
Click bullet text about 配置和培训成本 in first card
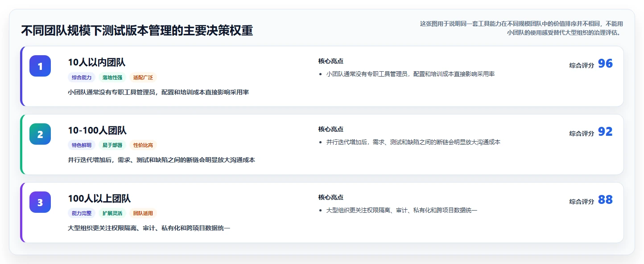(410, 74)
